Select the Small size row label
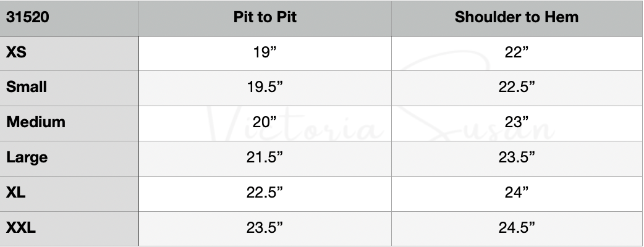The height and width of the screenshot is (247, 644). coord(27,87)
